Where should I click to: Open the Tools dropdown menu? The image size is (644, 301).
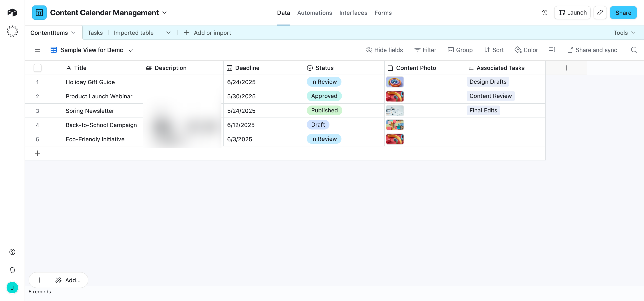pyautogui.click(x=624, y=33)
